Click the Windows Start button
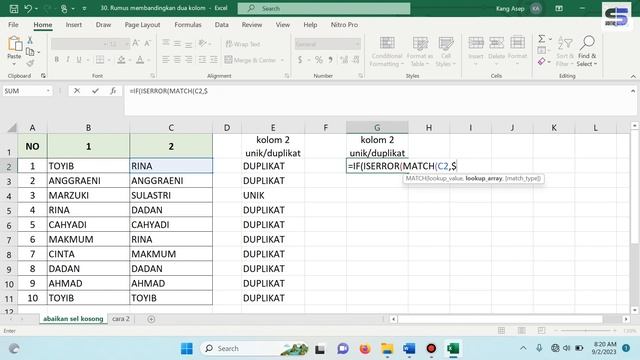This screenshot has width=640, height=360. tap(187, 349)
